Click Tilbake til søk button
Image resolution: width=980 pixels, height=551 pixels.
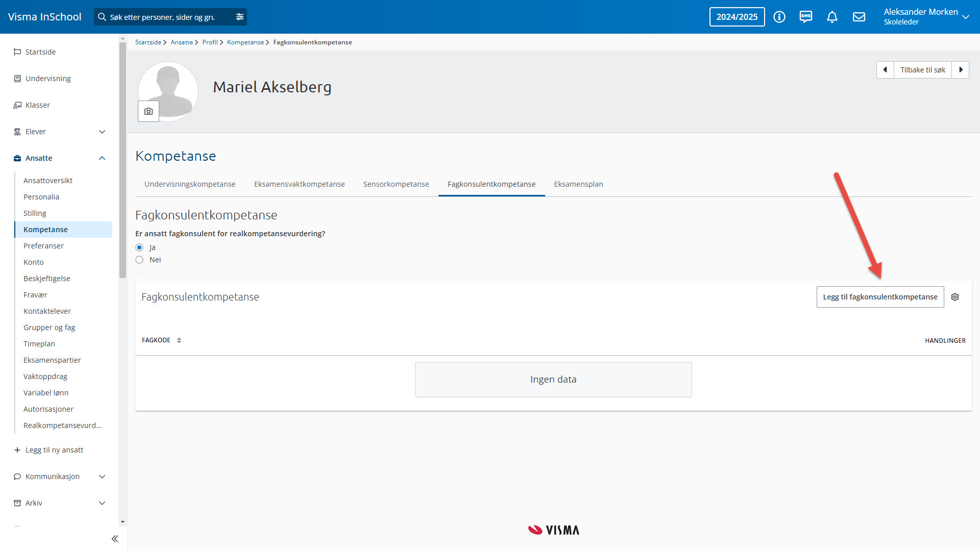[922, 70]
